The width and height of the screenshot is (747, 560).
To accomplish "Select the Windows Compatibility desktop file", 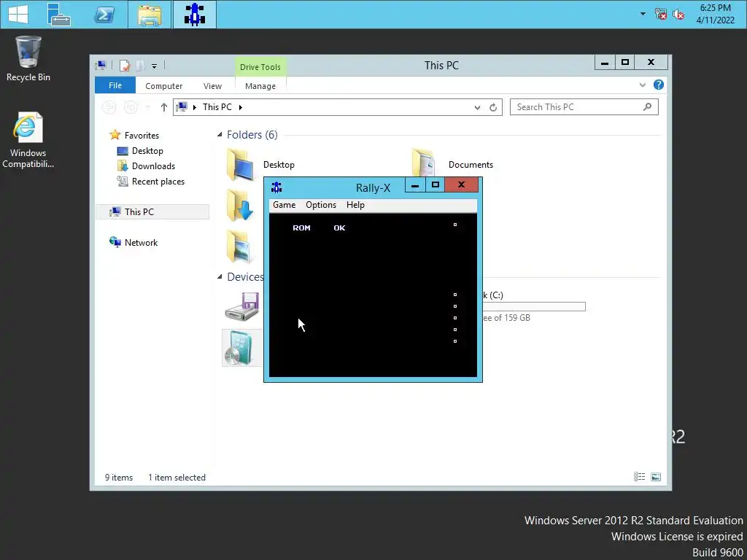I will (28, 140).
